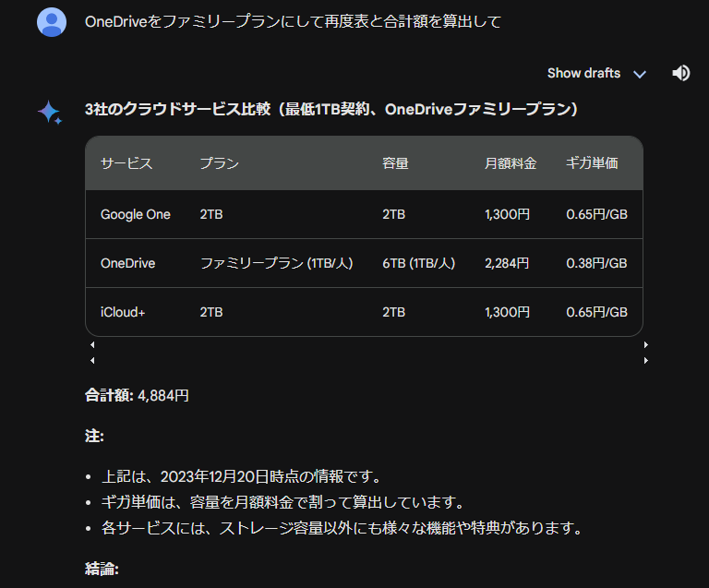The height and width of the screenshot is (588, 709).
Task: Click iCloud+ row's 2TB plan cell
Action: coord(211,312)
